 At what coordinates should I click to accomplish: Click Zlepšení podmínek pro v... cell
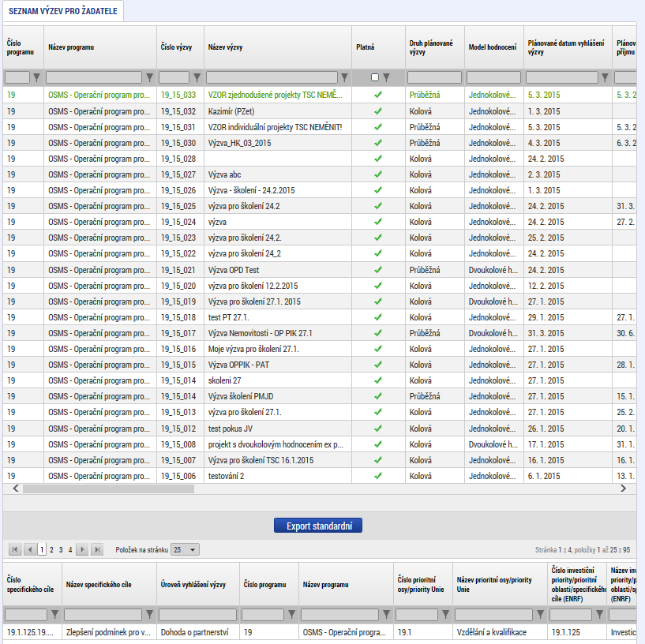click(109, 632)
